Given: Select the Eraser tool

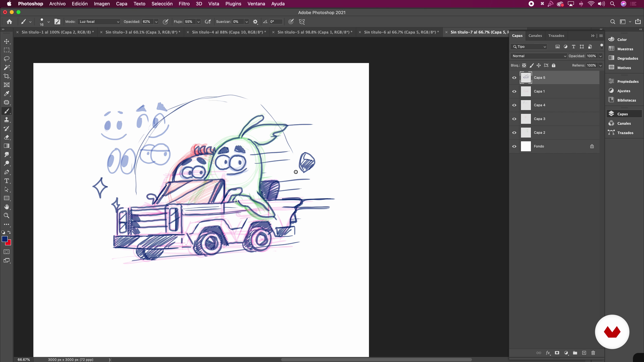Looking at the screenshot, I should (7, 137).
